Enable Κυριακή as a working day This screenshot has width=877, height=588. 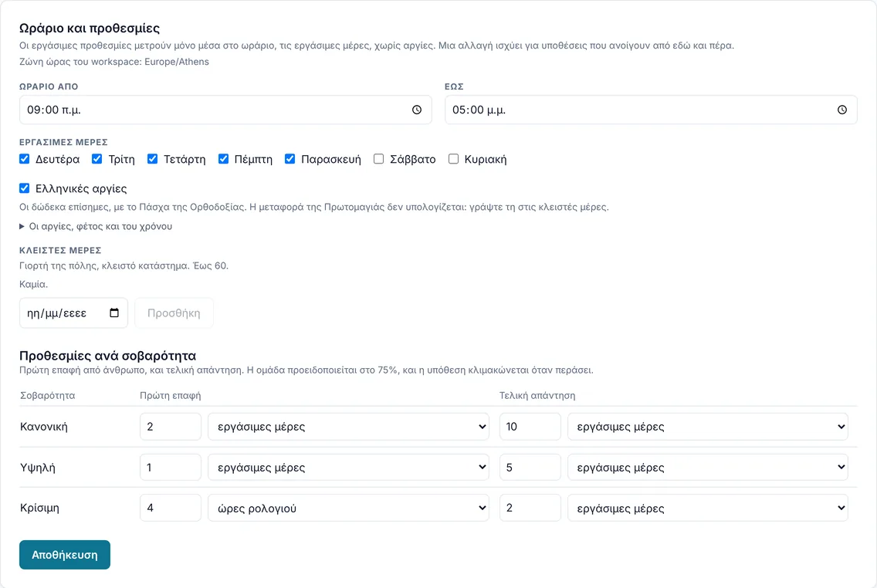pyautogui.click(x=454, y=159)
